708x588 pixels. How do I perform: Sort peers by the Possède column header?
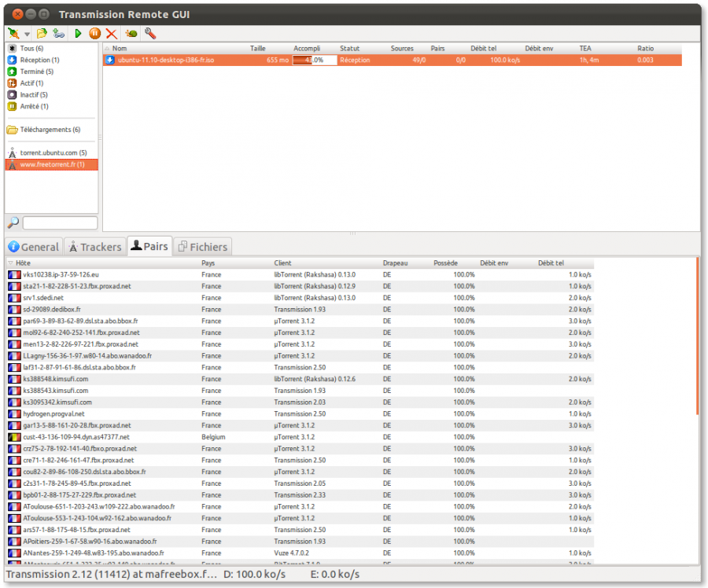click(x=445, y=263)
